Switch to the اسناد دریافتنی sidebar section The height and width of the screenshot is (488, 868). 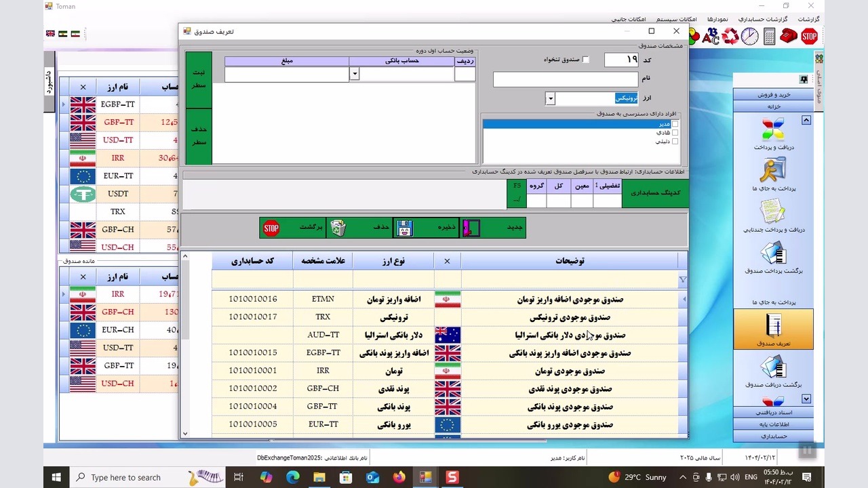773,413
